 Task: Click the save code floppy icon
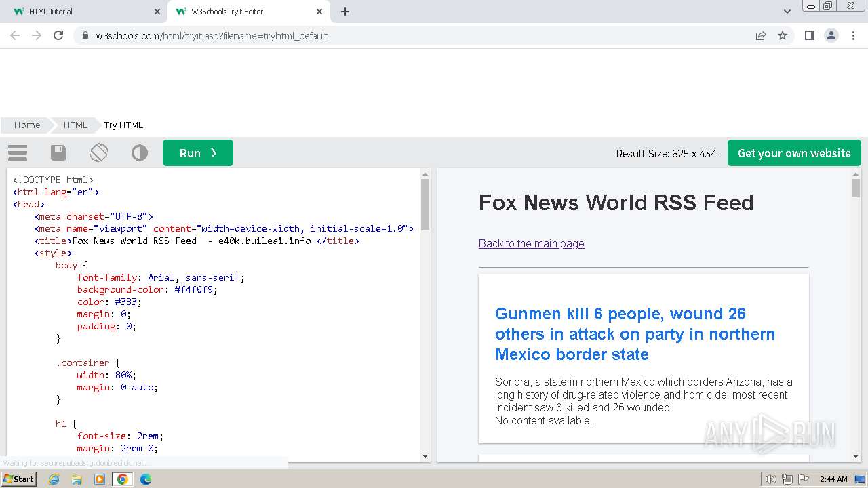point(58,153)
